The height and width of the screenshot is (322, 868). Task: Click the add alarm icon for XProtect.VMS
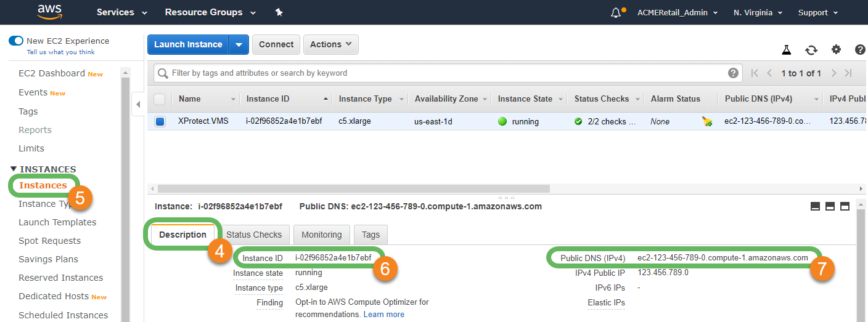[x=707, y=122]
